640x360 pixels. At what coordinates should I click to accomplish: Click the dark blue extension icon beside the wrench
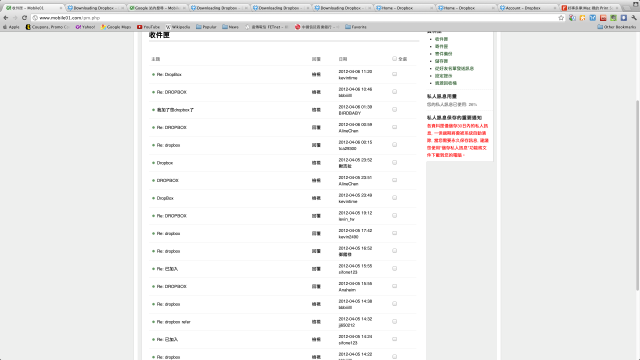(x=624, y=18)
